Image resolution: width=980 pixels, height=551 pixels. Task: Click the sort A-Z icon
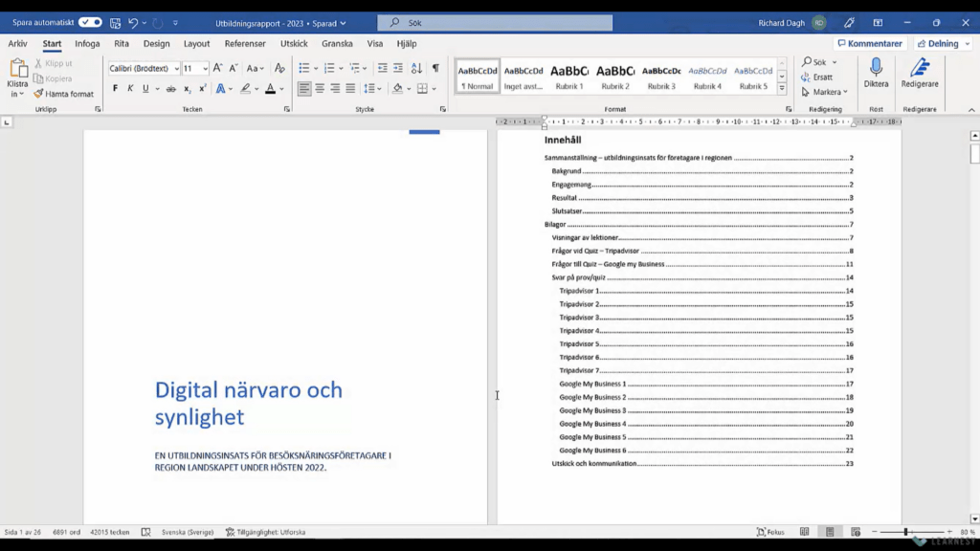coord(417,68)
